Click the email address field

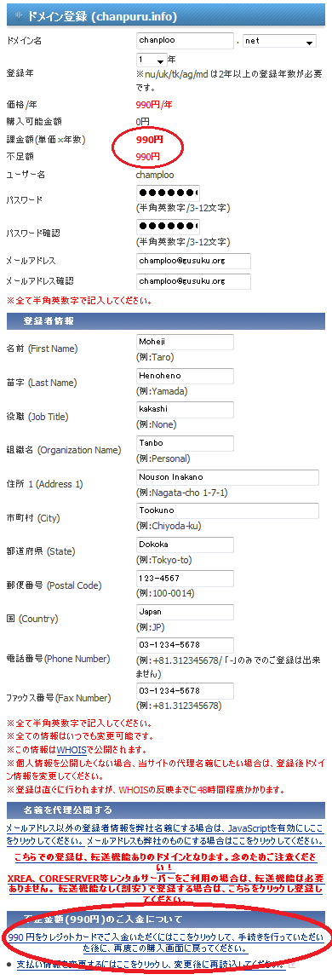(x=193, y=261)
